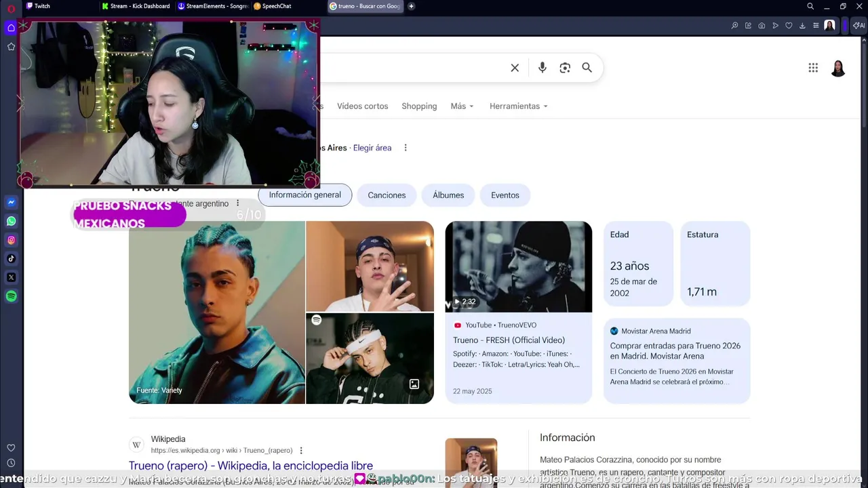Open WhatsApp in the sidebar
Viewport: 868px width, 488px height.
pos(12,221)
